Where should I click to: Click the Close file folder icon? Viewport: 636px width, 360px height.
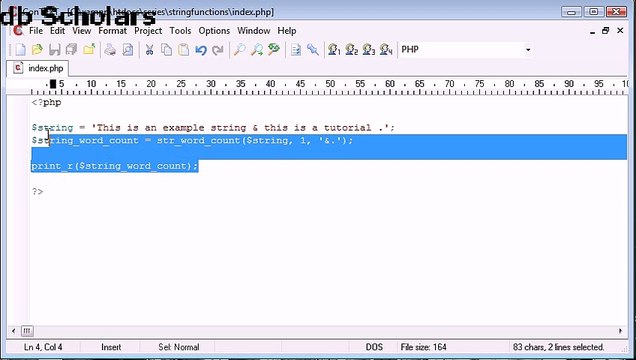[89, 49]
